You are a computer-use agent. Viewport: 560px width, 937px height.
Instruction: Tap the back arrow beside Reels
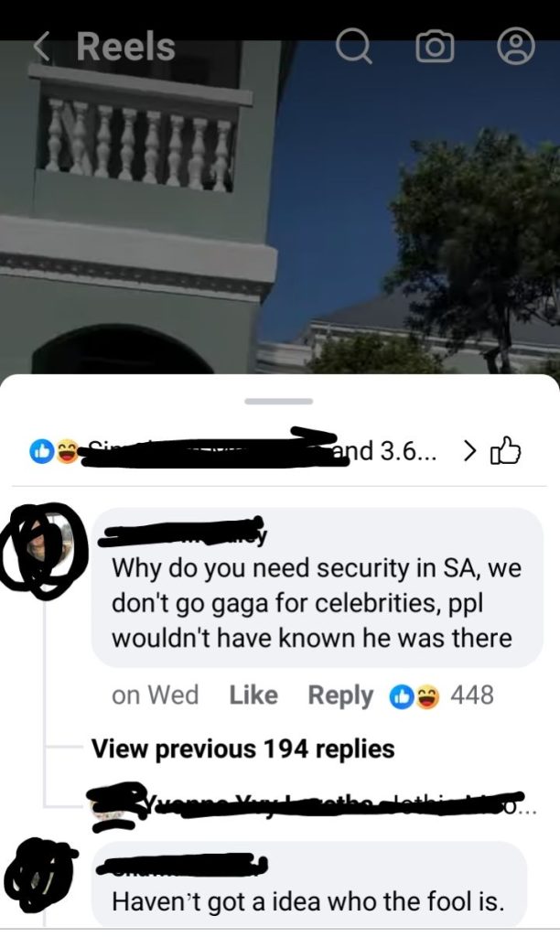click(41, 47)
